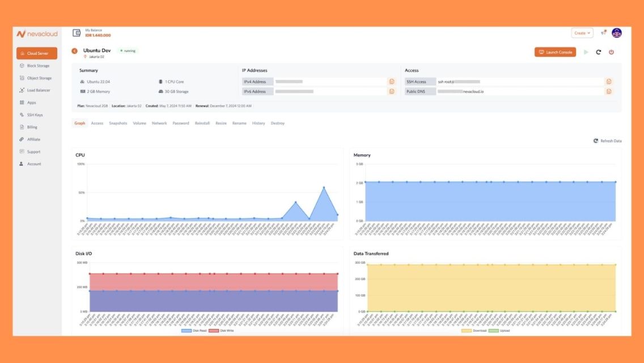The height and width of the screenshot is (363, 644).
Task: Switch to the Rename tab
Action: pos(239,123)
